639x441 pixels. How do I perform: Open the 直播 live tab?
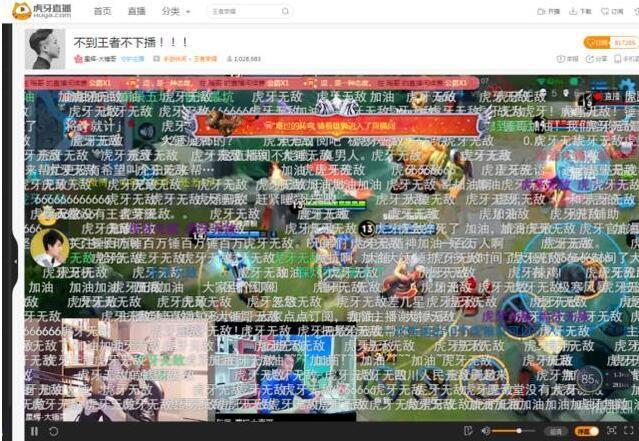(136, 12)
